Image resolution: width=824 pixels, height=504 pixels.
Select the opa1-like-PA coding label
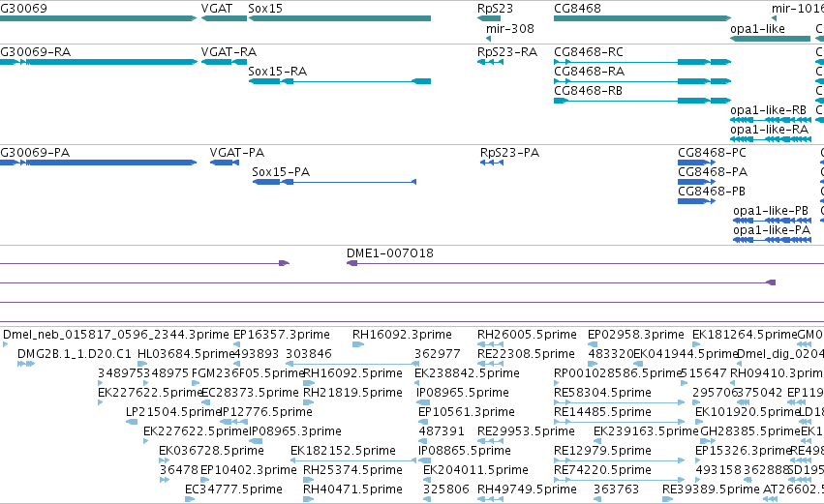click(x=772, y=230)
